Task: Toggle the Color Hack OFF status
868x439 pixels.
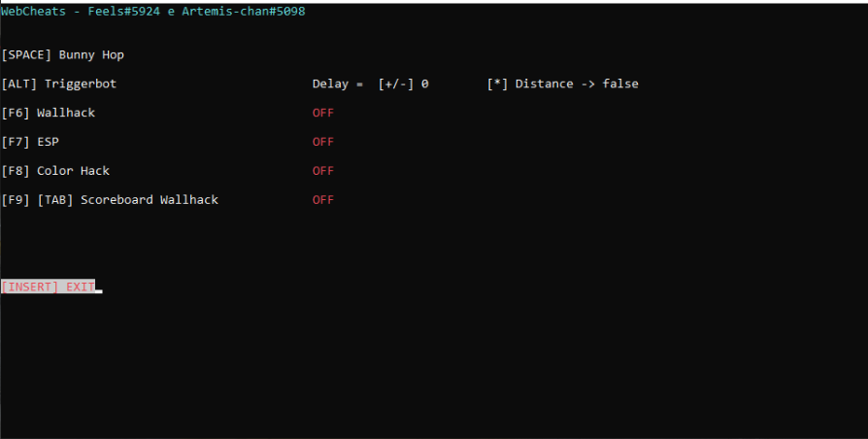Action: coord(322,171)
